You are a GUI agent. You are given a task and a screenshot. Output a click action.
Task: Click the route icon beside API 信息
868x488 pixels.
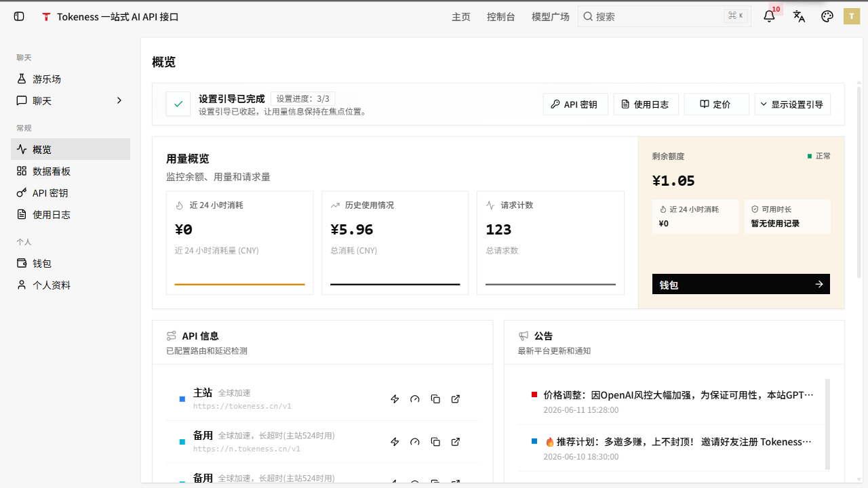click(172, 336)
